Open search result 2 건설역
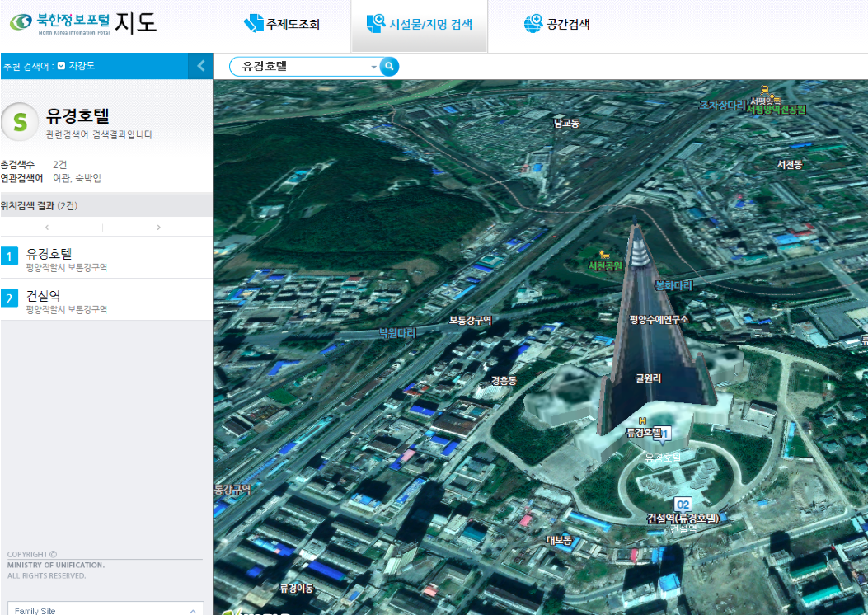The image size is (868, 615). coord(43,296)
